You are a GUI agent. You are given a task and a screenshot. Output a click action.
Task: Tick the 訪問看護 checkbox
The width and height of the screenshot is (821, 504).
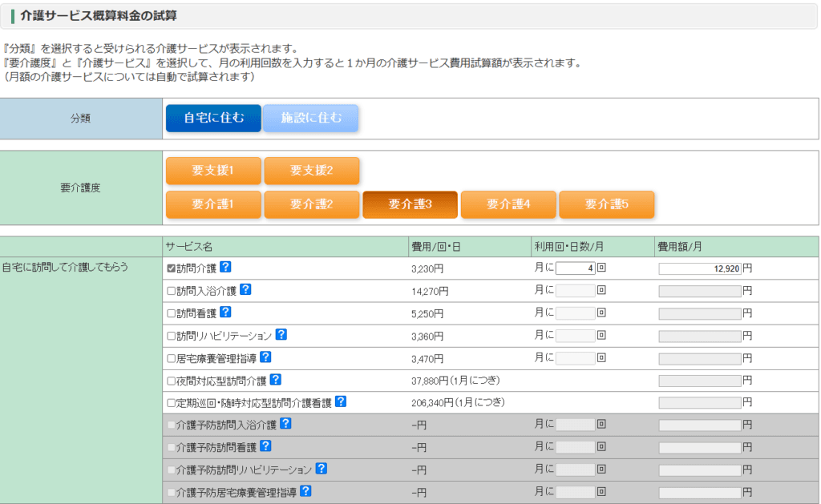pyautogui.click(x=171, y=313)
